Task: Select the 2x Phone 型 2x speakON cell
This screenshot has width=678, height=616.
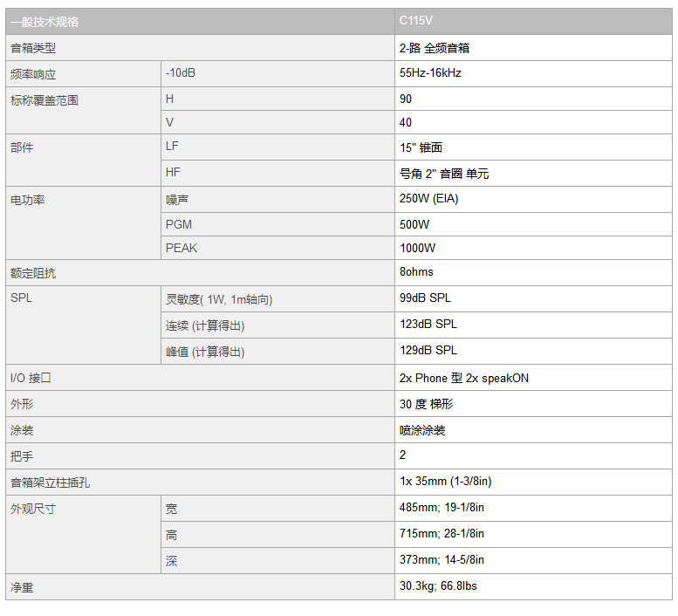Action: point(533,378)
